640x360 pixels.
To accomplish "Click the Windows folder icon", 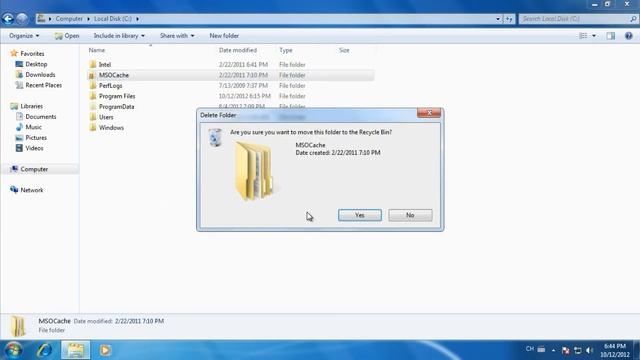I will pos(93,128).
